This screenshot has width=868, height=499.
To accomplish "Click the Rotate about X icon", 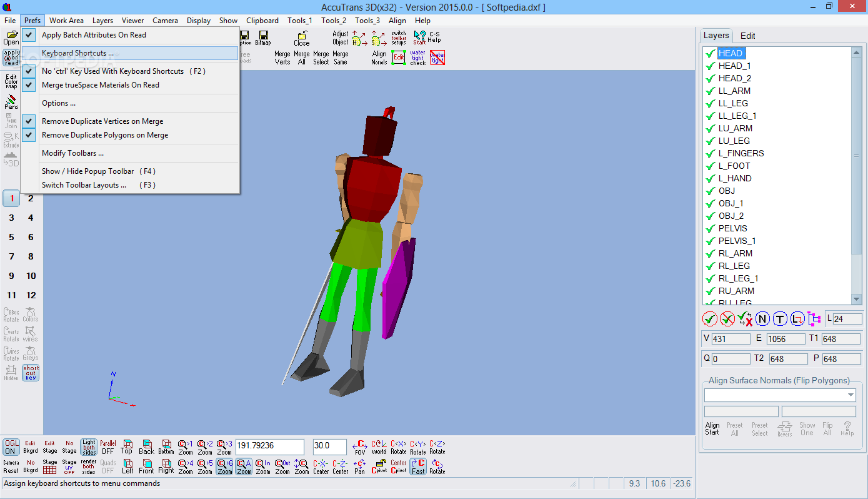I will tap(399, 446).
